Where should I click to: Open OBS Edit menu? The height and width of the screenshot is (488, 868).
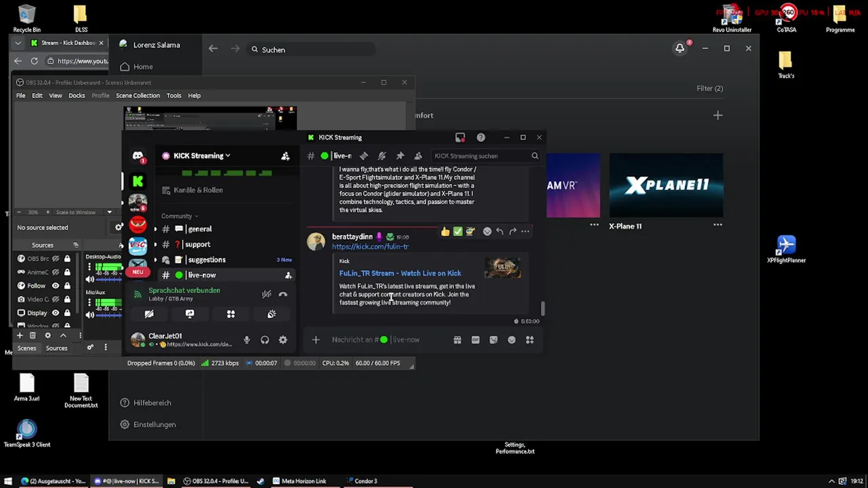coord(37,96)
